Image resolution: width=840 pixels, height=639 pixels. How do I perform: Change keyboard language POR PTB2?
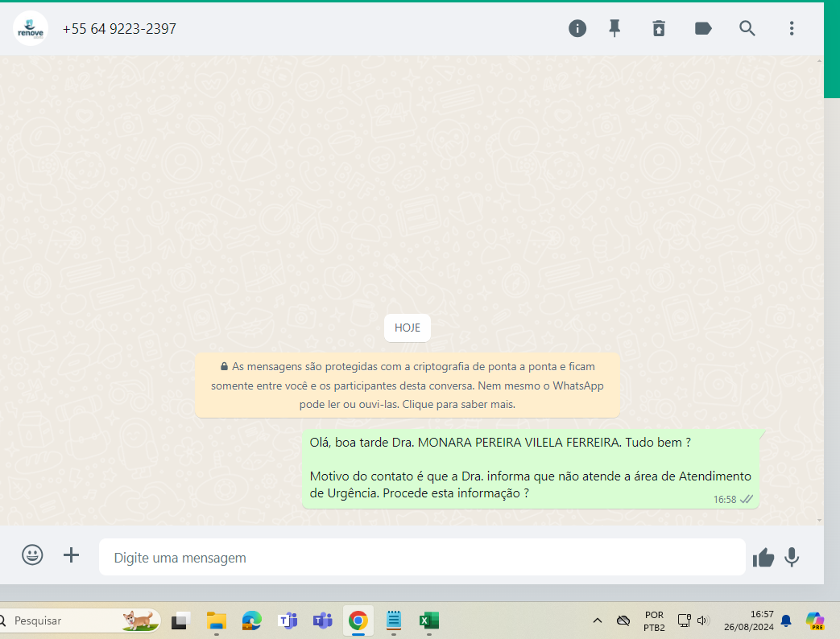[654, 620]
